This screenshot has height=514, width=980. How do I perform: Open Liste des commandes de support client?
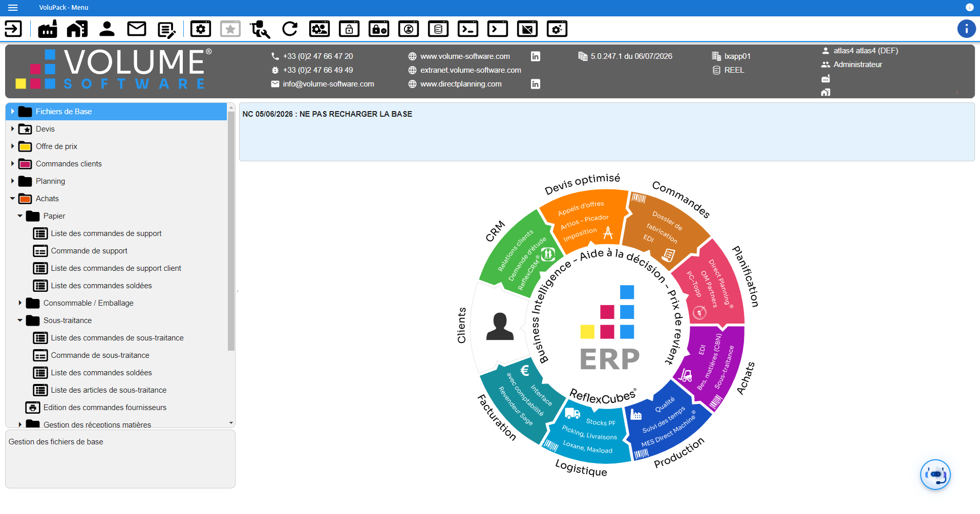point(116,268)
